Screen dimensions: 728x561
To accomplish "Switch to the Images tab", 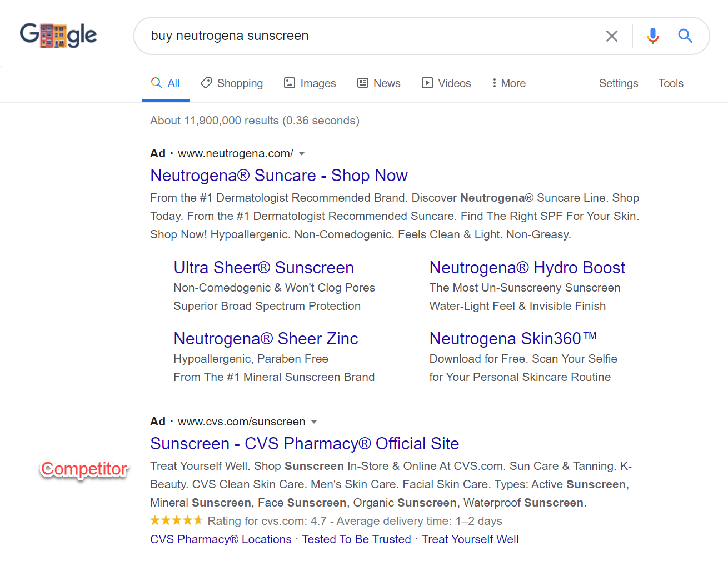I will [310, 83].
